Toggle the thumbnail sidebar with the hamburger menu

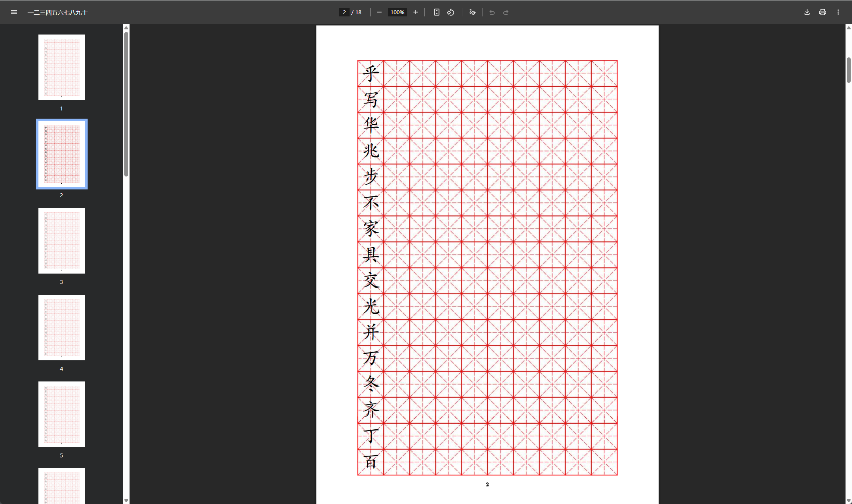point(13,12)
